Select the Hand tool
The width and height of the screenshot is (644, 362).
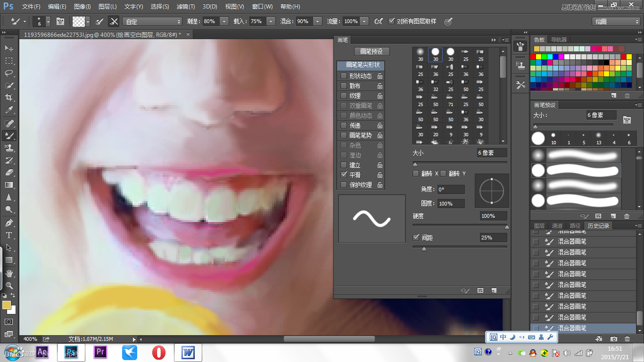[9, 272]
